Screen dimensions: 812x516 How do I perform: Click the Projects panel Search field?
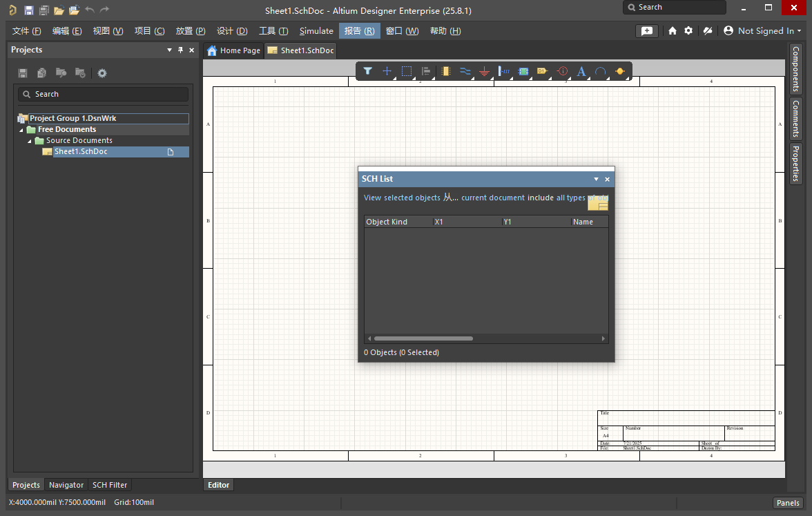[103, 94]
